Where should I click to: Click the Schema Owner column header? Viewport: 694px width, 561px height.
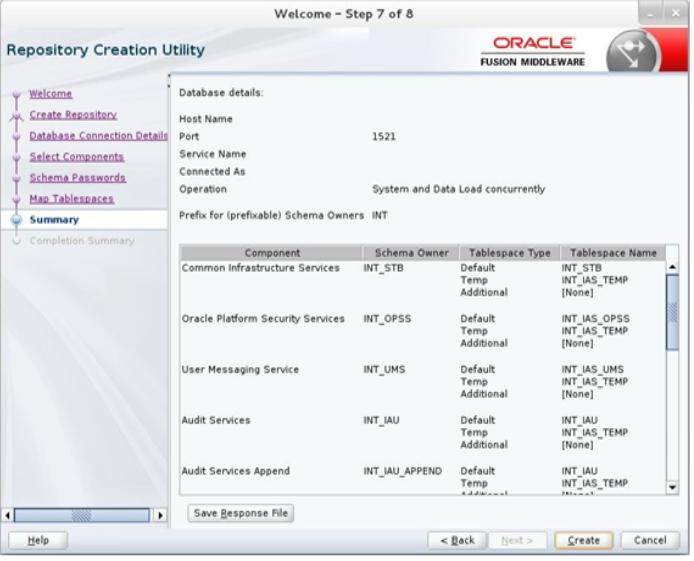(x=411, y=253)
